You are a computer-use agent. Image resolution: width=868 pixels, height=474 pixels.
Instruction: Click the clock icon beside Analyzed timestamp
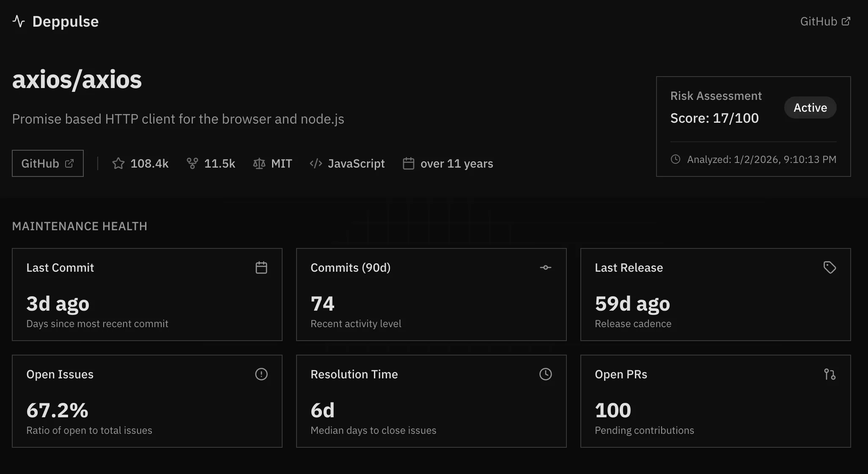pyautogui.click(x=676, y=159)
